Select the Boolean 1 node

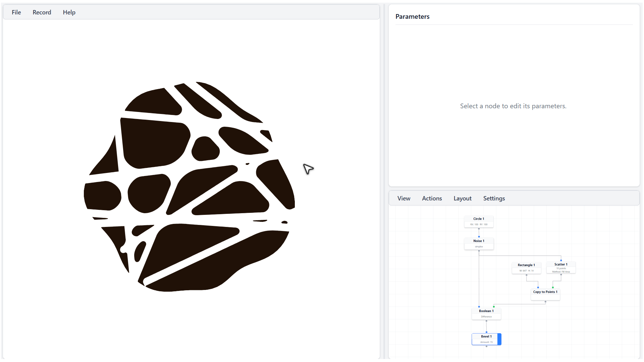[486, 311]
